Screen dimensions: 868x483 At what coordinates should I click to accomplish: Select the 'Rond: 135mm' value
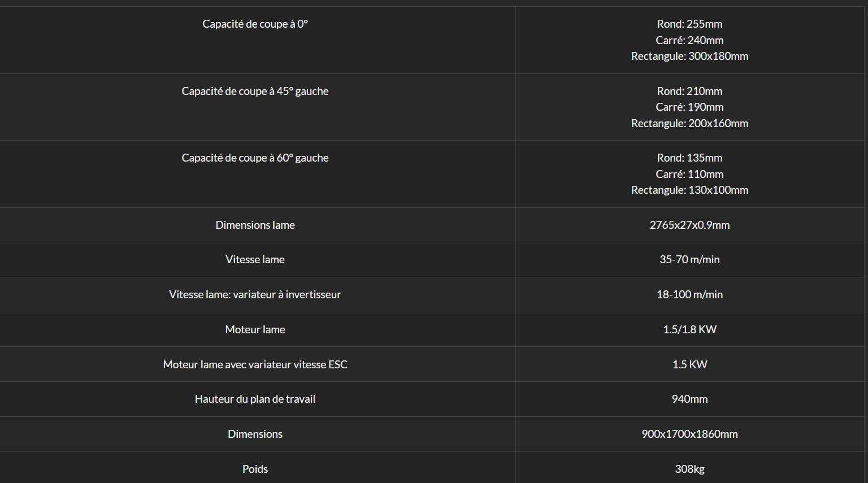click(689, 158)
